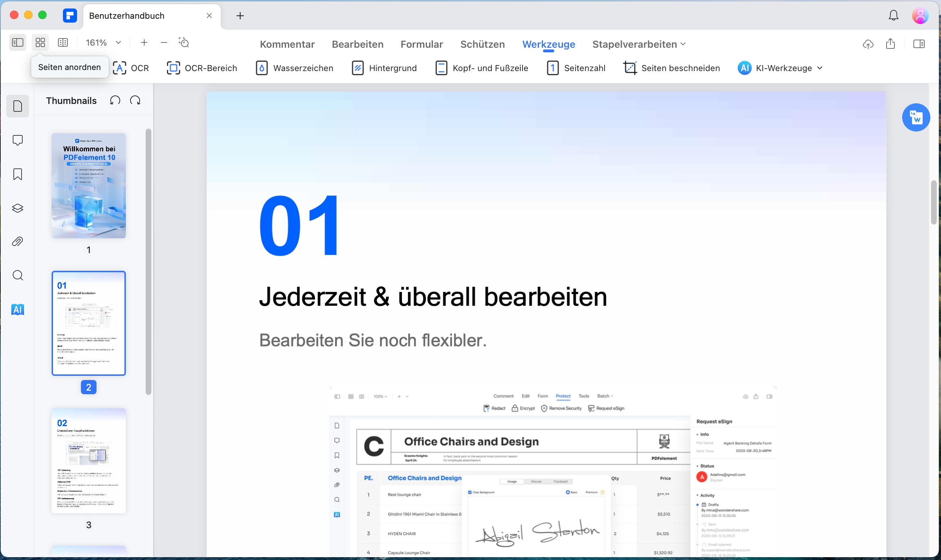Viewport: 941px width, 560px height.
Task: Open the Seitenzahl tool
Action: (576, 68)
